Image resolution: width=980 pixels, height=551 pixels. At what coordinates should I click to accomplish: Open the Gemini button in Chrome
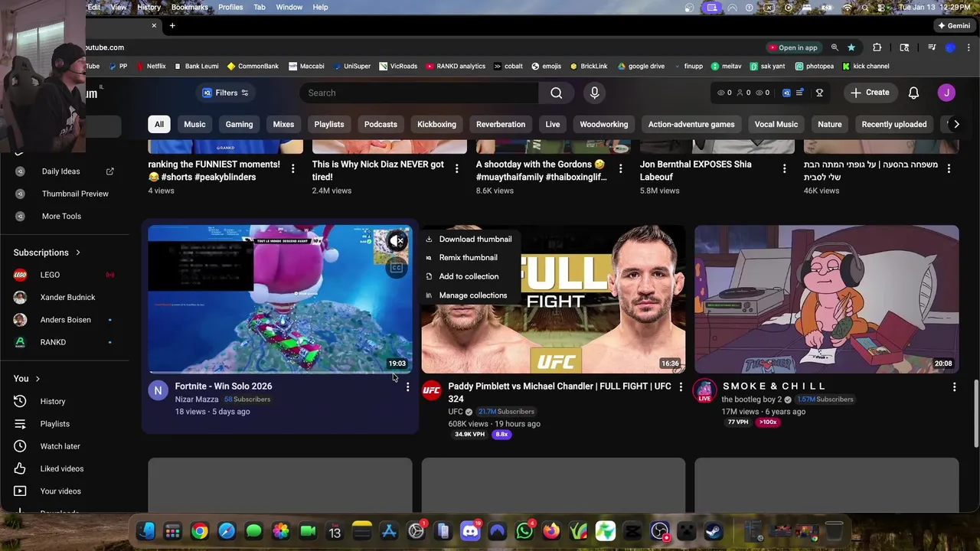click(x=954, y=25)
